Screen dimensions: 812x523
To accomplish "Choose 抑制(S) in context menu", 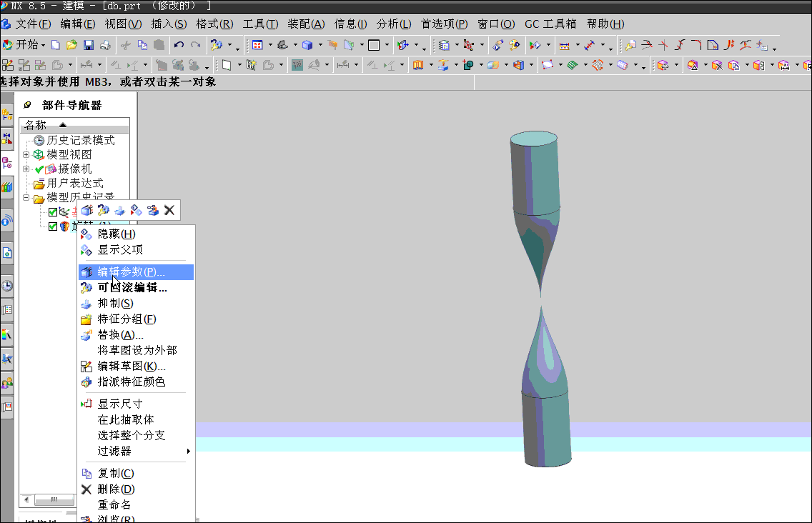I will 137,304.
